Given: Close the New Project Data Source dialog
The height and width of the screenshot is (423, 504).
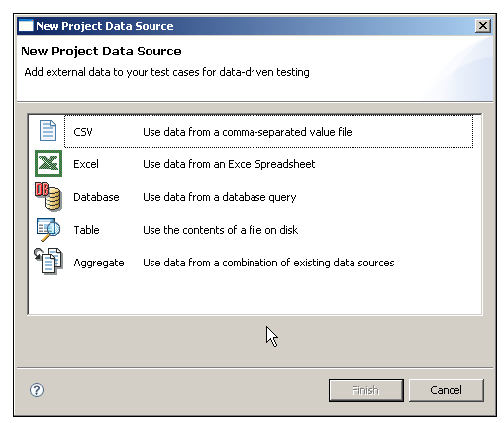Looking at the screenshot, I should [483, 26].
